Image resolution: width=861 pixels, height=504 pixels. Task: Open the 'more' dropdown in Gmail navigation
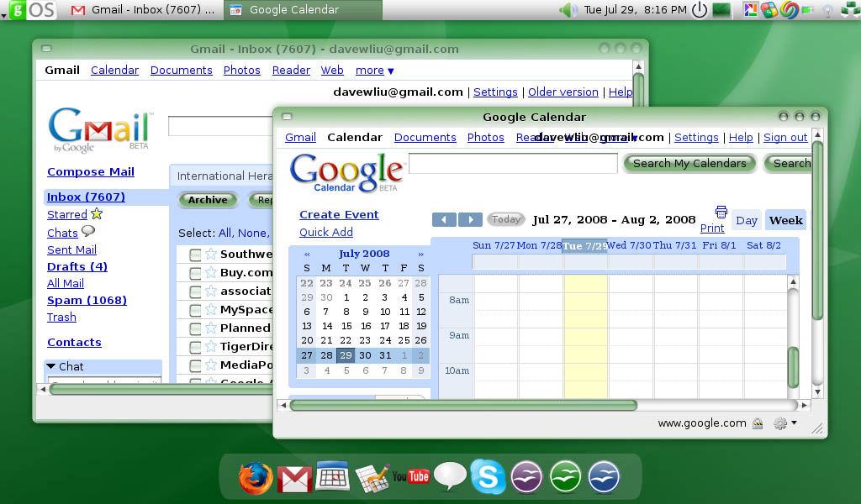pos(374,71)
